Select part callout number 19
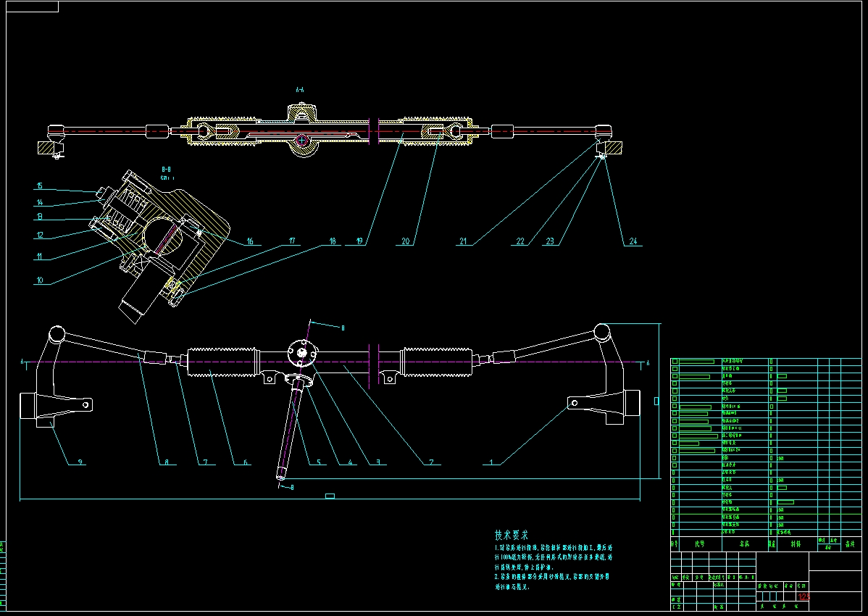 point(360,241)
